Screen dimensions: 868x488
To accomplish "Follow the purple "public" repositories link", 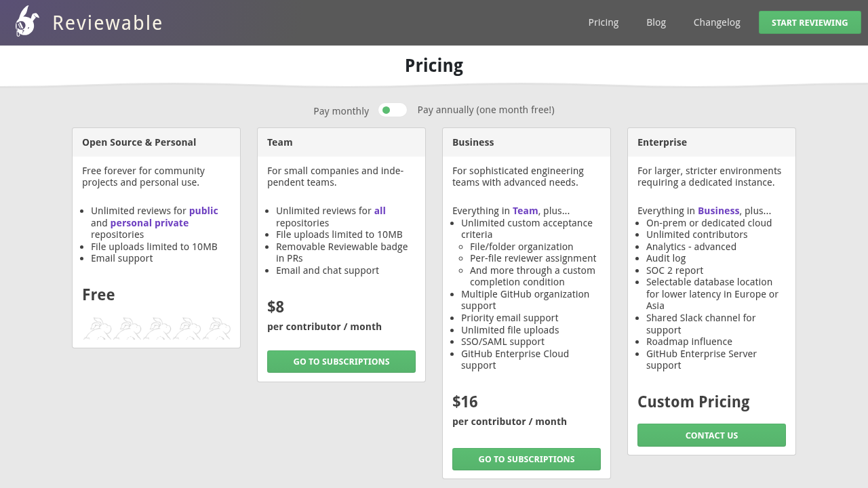I will click(203, 211).
